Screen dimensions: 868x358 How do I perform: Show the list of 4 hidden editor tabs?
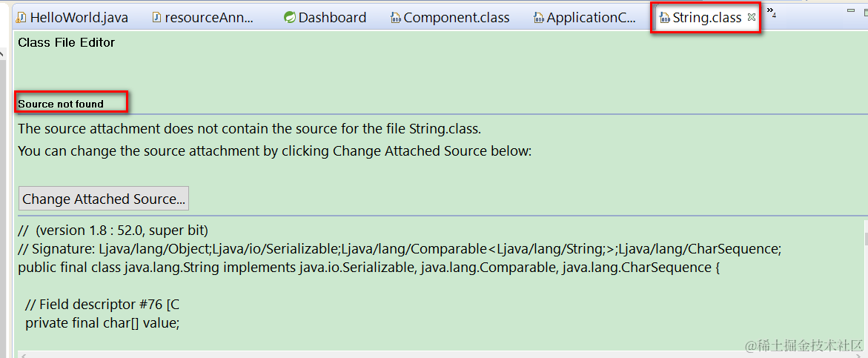coord(771,12)
